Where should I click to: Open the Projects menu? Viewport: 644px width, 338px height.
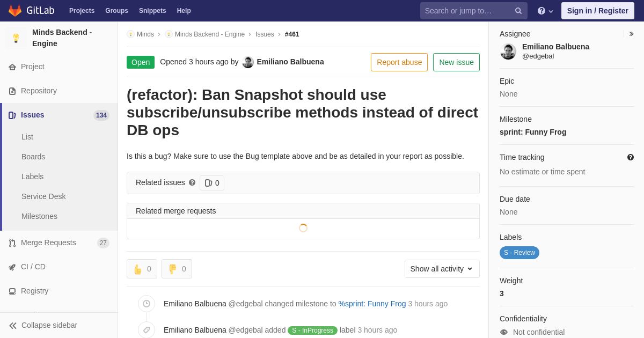pos(82,11)
